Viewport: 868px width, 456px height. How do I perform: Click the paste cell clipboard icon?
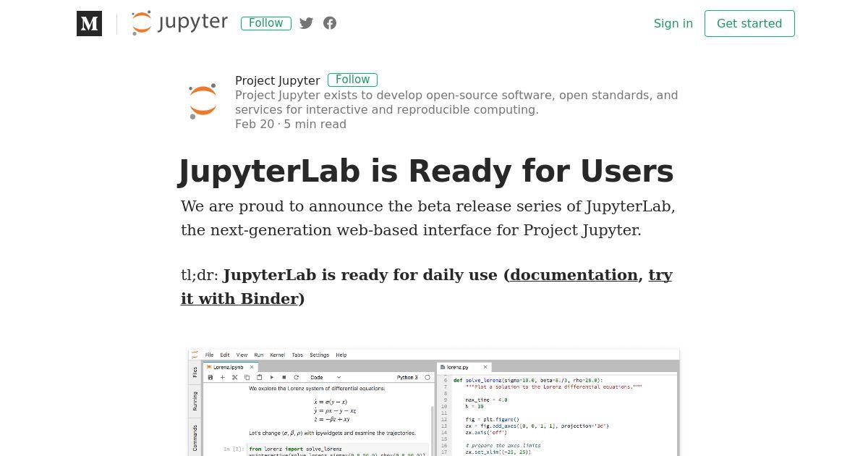click(x=259, y=377)
